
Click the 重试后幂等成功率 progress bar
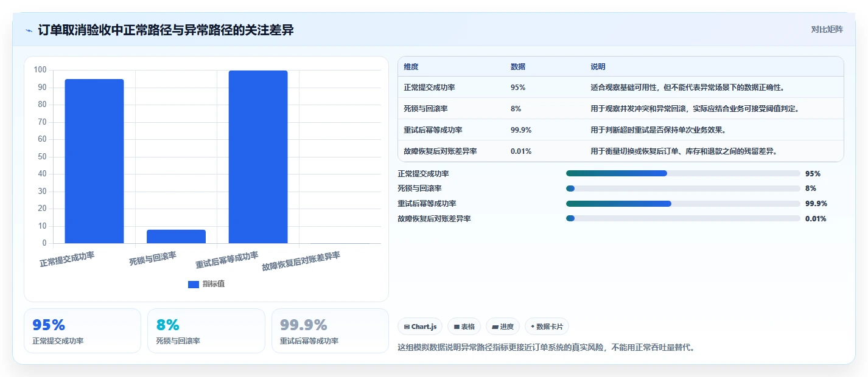pos(683,204)
